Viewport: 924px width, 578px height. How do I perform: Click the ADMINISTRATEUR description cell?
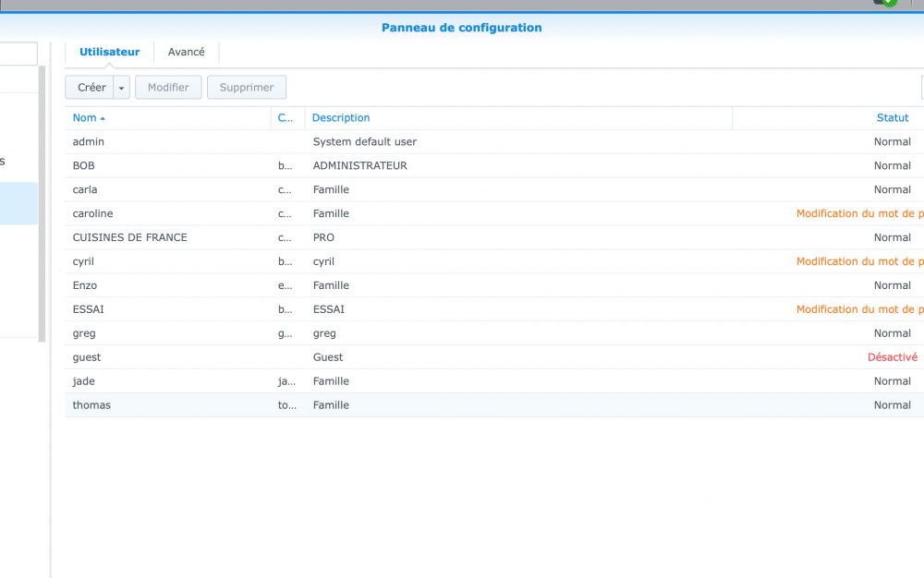(360, 166)
